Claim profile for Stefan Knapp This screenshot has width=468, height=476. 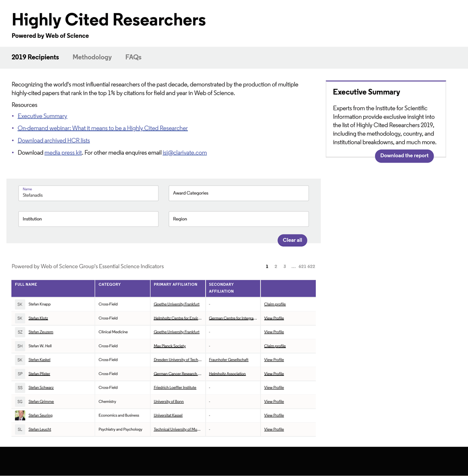274,304
